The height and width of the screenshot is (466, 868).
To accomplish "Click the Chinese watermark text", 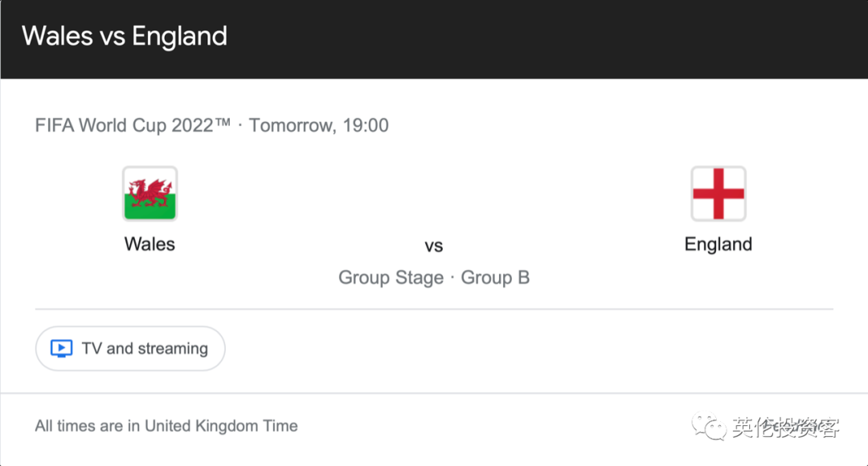I will [x=785, y=427].
